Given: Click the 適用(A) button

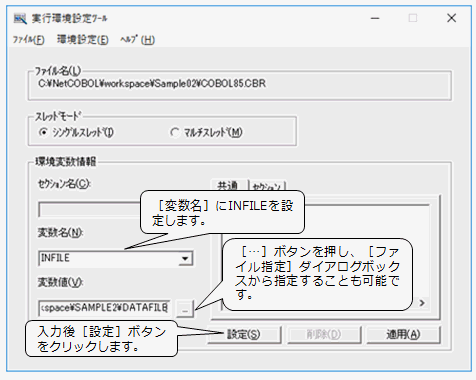Looking at the screenshot, I should point(403,334).
